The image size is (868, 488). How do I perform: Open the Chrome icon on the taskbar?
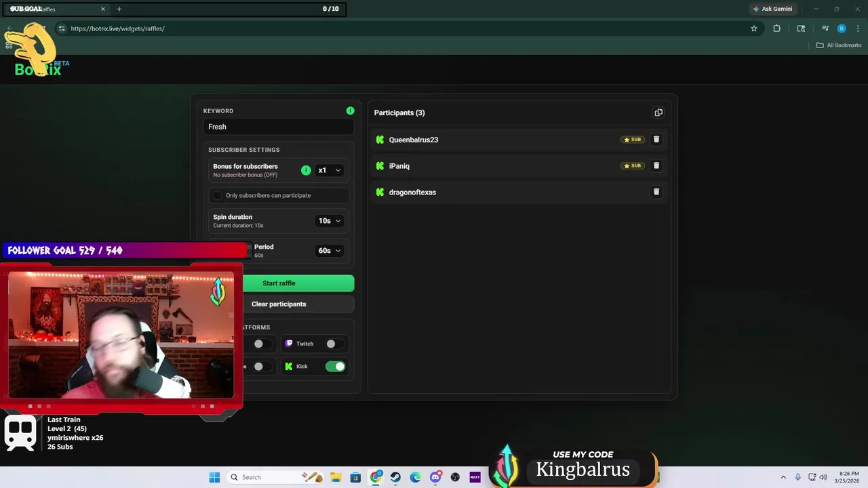(x=376, y=477)
